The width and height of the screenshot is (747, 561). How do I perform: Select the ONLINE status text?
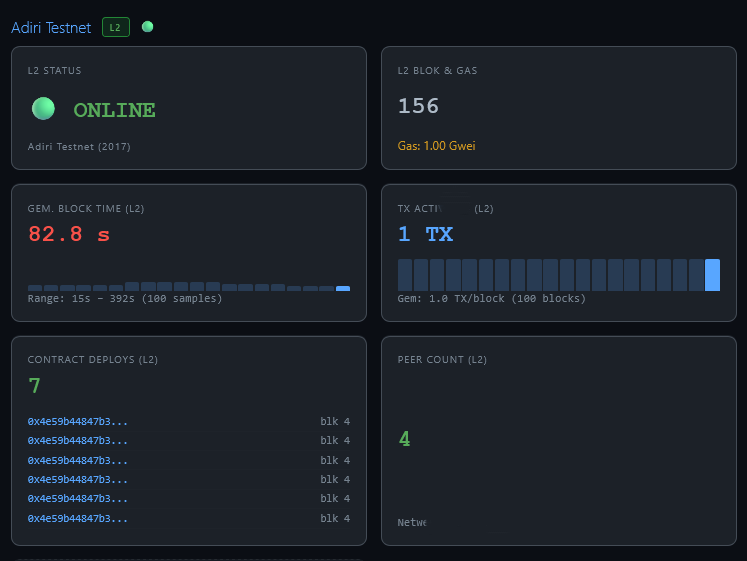(x=114, y=110)
